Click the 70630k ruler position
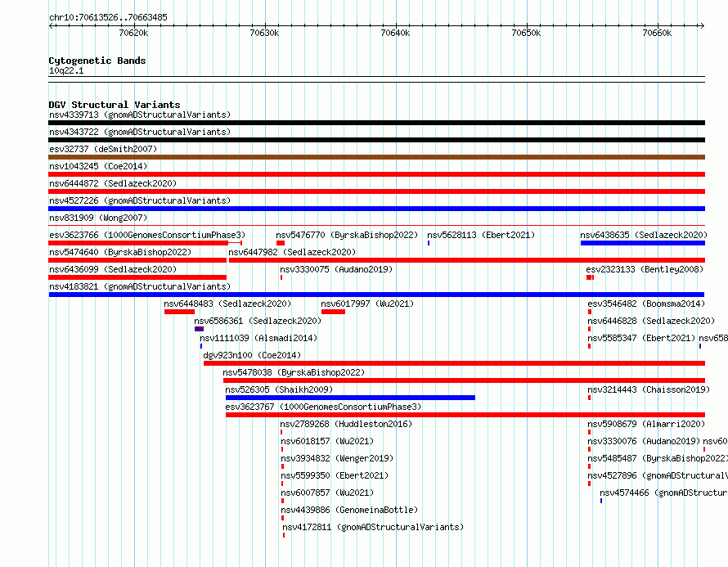Screen dimensions: 728x567 (x=265, y=33)
